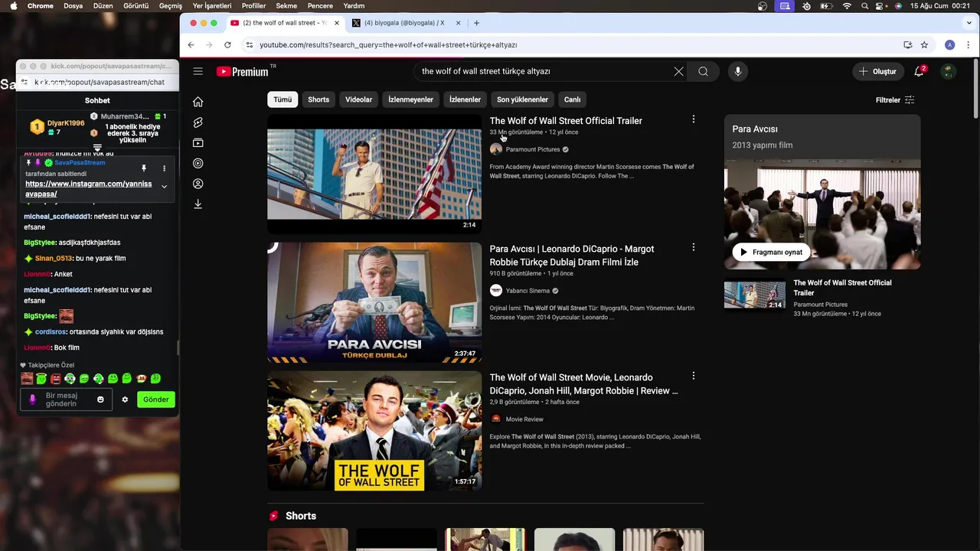The height and width of the screenshot is (551, 980).
Task: Open Paramount Pictures channel link
Action: click(533, 149)
